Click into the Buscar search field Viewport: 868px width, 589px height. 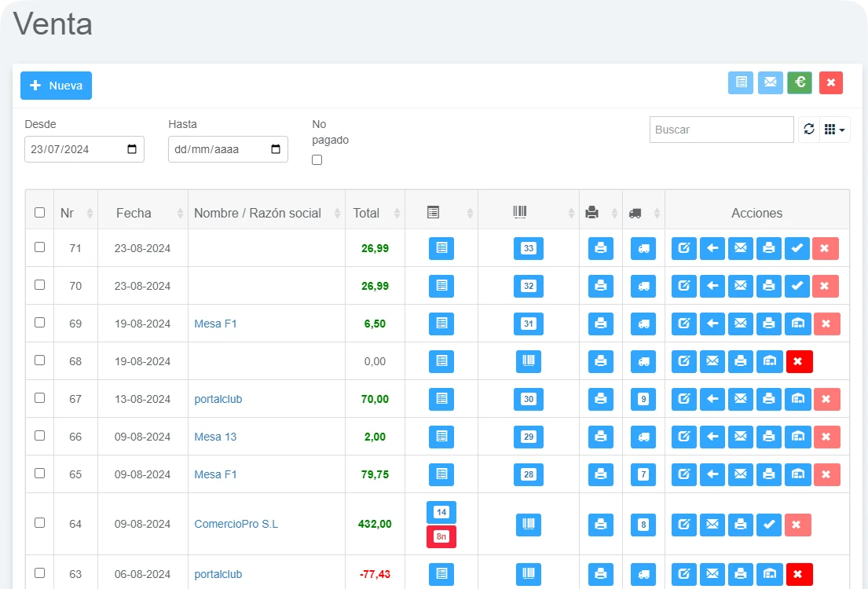[x=721, y=130]
